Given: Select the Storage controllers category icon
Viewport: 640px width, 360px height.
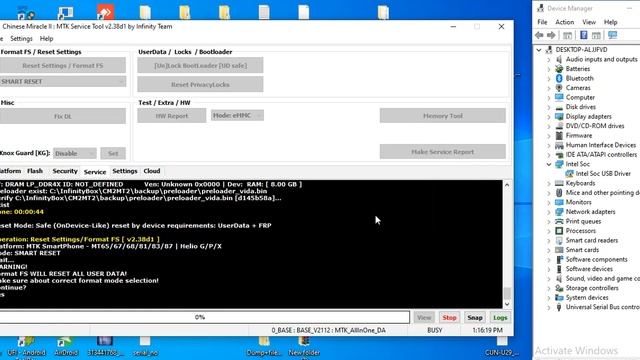Looking at the screenshot, I should [x=559, y=288].
